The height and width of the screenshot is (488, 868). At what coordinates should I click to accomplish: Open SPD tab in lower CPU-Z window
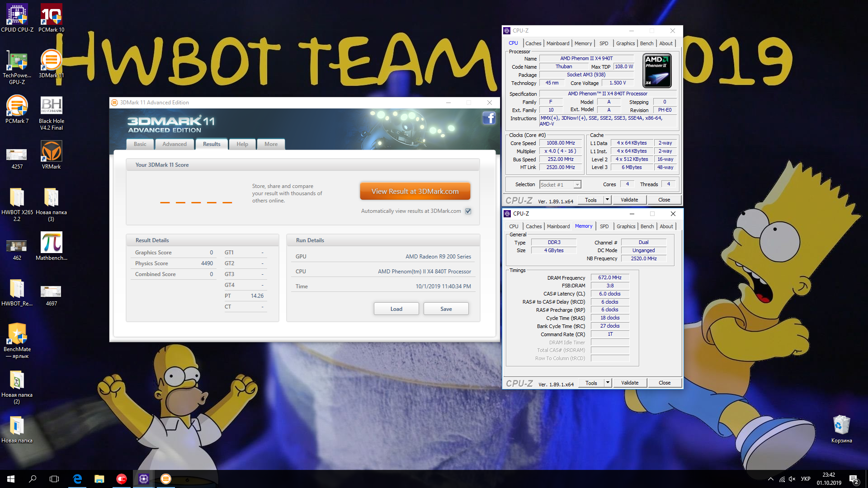coord(604,226)
